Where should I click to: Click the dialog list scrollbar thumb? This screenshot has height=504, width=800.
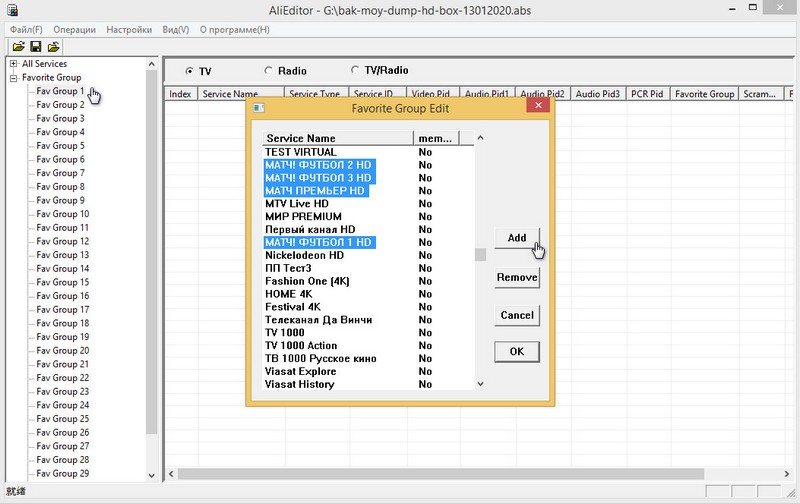click(x=480, y=255)
